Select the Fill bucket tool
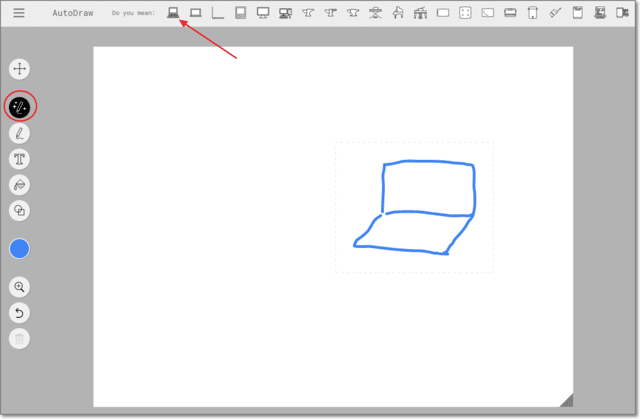Screen dimensions: 640x419 (19, 185)
